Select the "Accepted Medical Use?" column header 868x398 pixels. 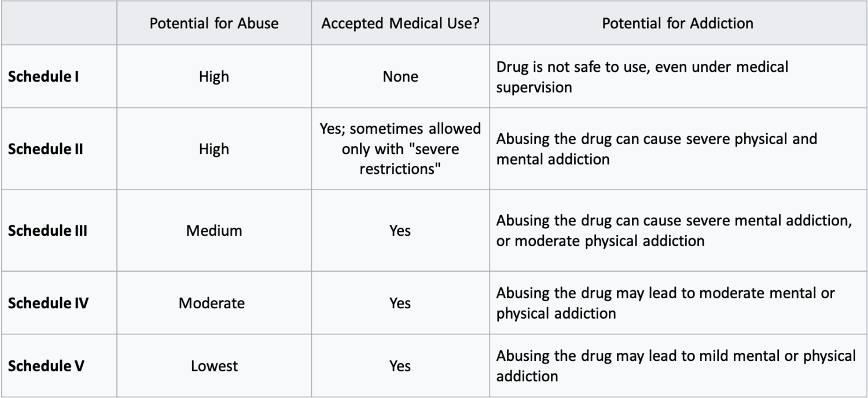(x=400, y=24)
